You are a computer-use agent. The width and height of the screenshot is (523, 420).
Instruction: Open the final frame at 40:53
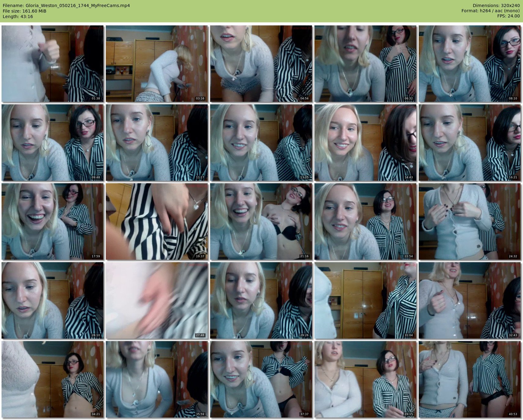(x=470, y=379)
